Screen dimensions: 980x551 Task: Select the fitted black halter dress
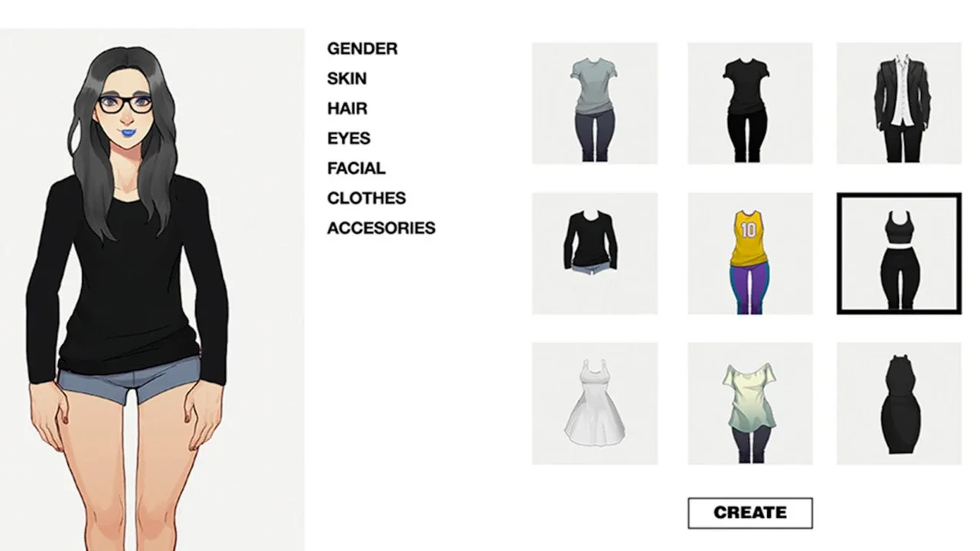click(899, 403)
